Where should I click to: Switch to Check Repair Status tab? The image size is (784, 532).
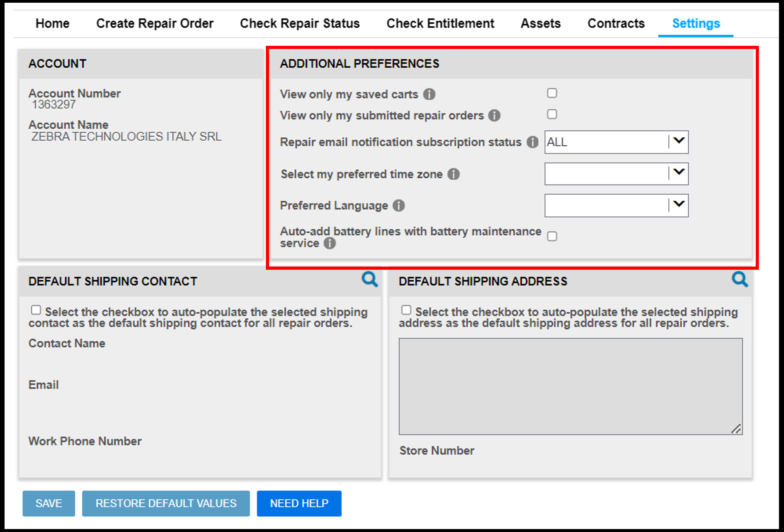300,23
